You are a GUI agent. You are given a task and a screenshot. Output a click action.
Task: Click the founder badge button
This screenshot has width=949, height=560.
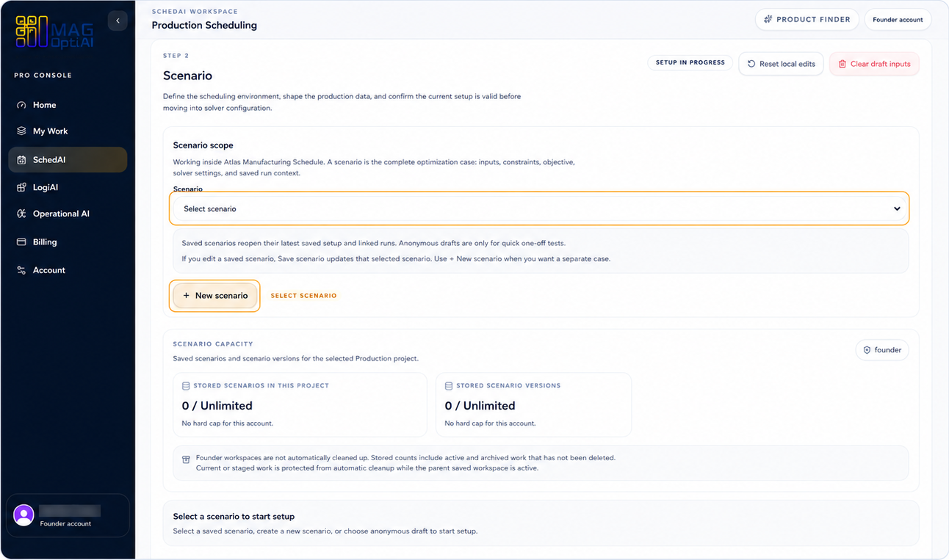click(882, 350)
